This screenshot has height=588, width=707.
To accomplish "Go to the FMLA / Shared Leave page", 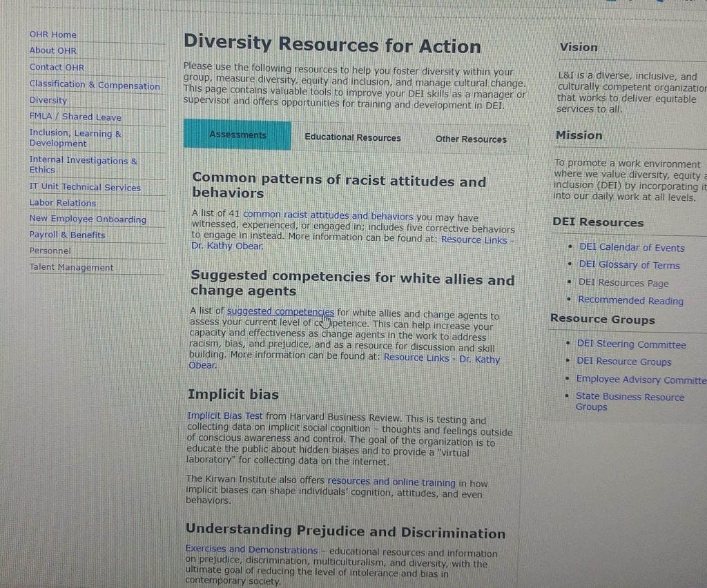I will click(75, 117).
